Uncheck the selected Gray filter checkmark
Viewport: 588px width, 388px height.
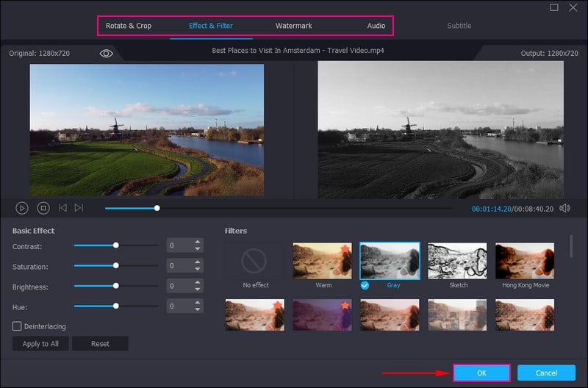[x=366, y=285]
